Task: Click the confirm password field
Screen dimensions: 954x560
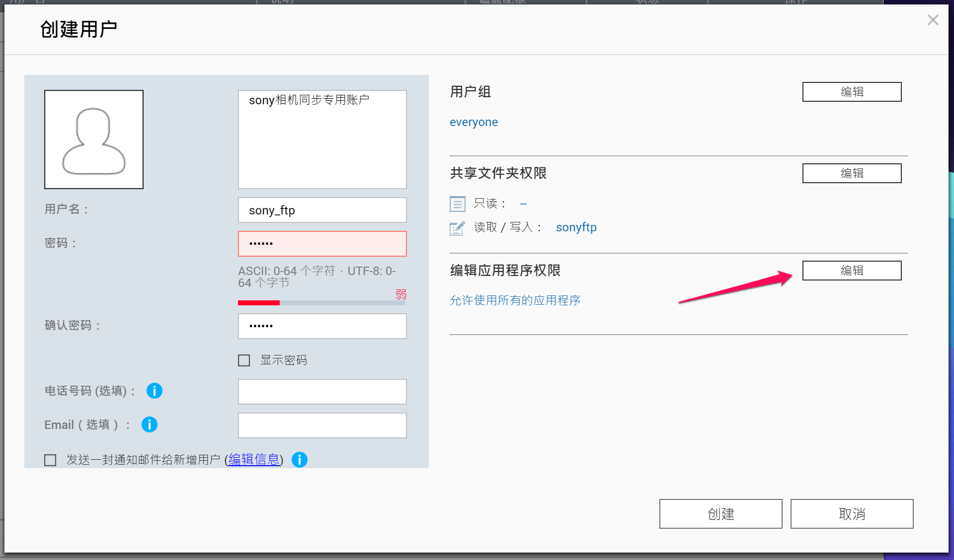Action: [x=322, y=326]
